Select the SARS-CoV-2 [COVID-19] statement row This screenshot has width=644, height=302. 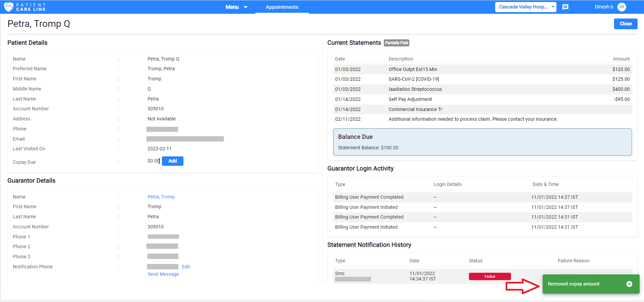[x=482, y=79]
